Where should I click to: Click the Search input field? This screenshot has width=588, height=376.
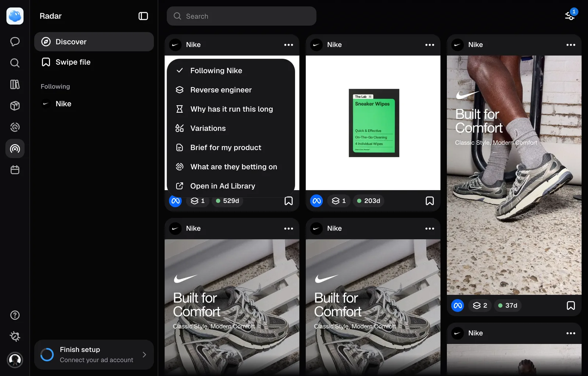pos(241,16)
